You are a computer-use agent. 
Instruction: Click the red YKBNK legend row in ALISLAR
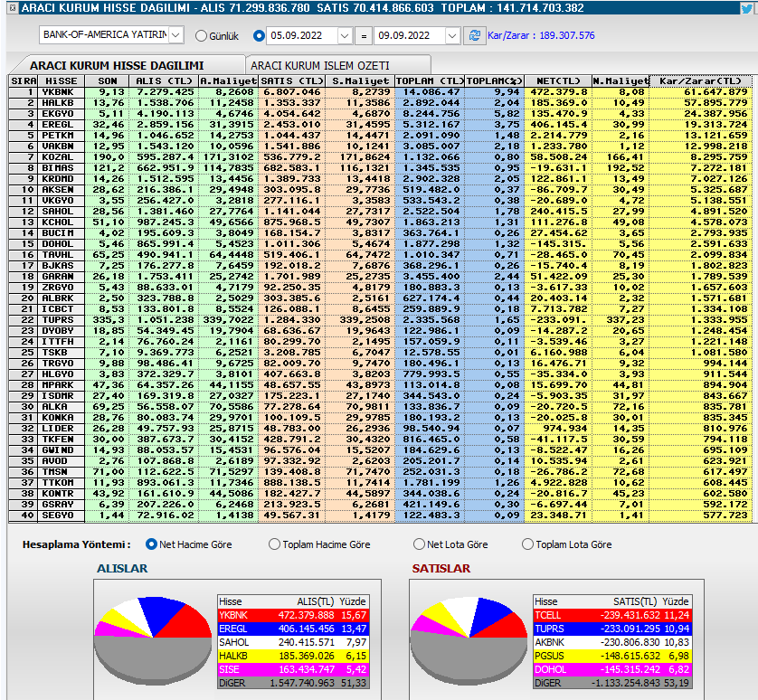point(293,615)
